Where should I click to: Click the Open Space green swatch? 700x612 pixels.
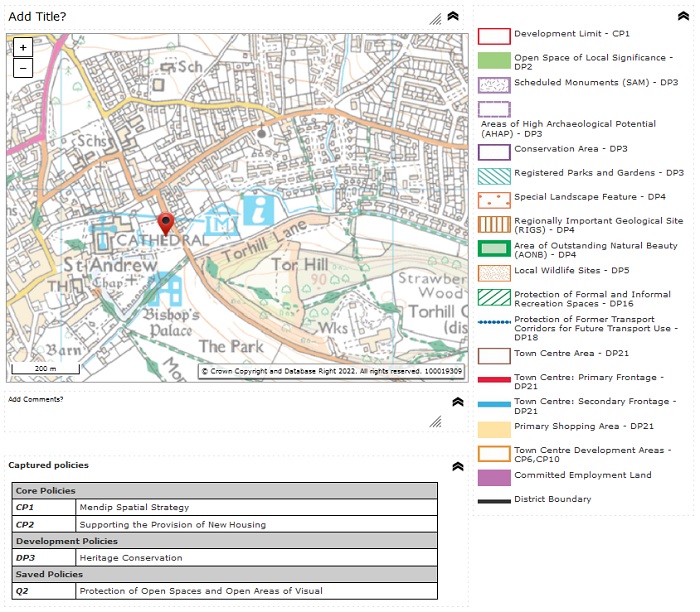[x=494, y=60]
